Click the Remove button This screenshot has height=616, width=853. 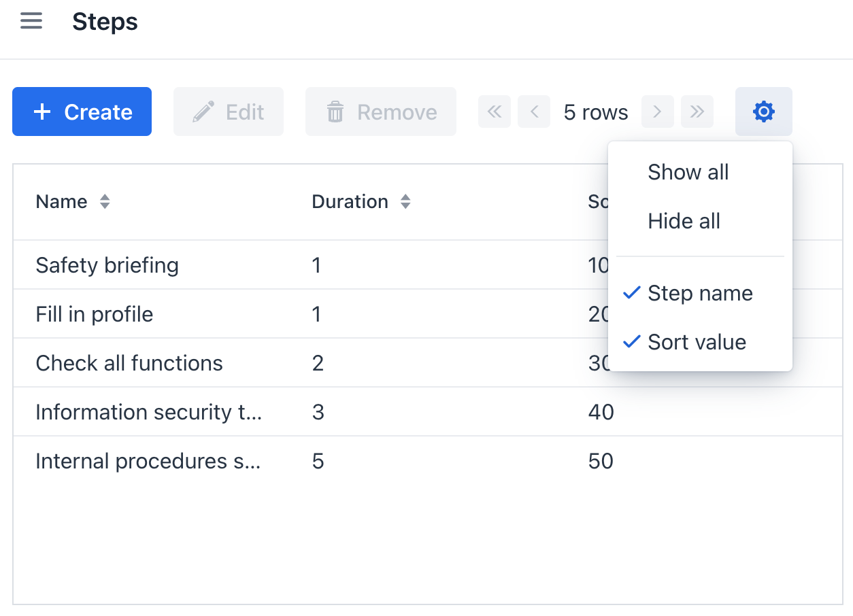pos(381,112)
